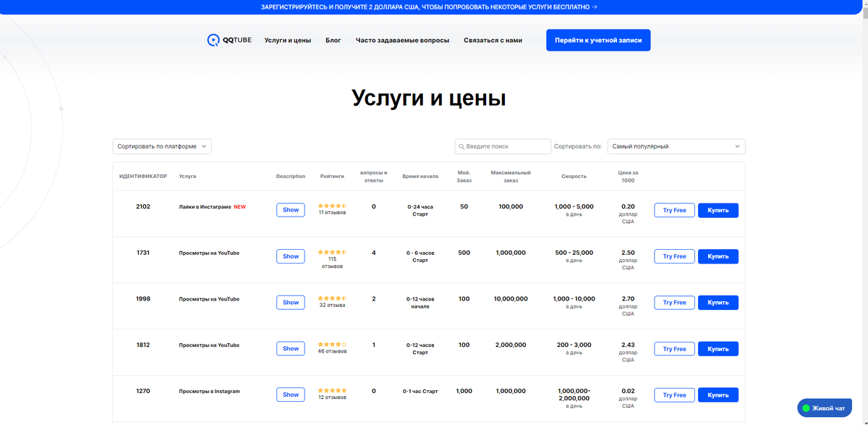The height and width of the screenshot is (425, 868).
Task: Open the 'Самый популярный' sort dropdown
Action: [x=676, y=146]
